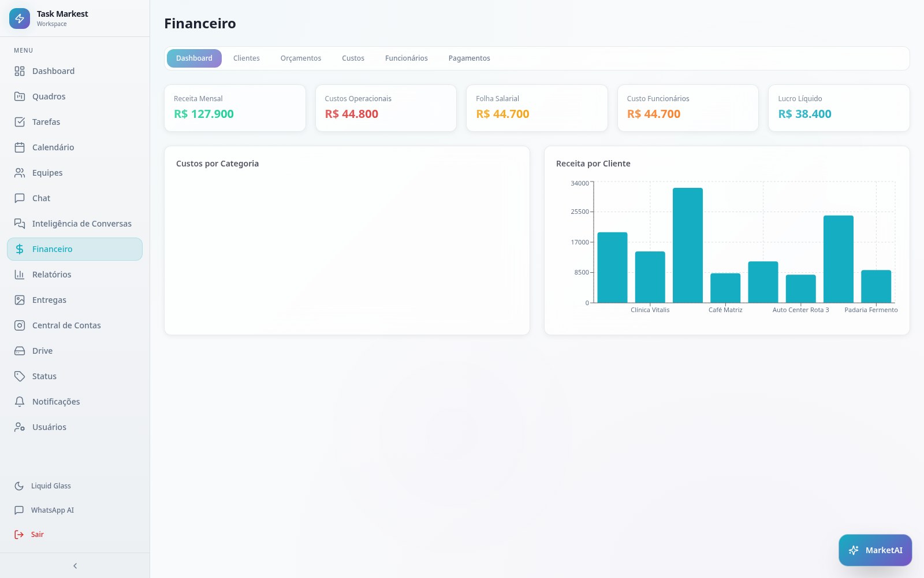Viewport: 924px width, 578px height.
Task: Open the Notificações bell icon
Action: (x=20, y=402)
